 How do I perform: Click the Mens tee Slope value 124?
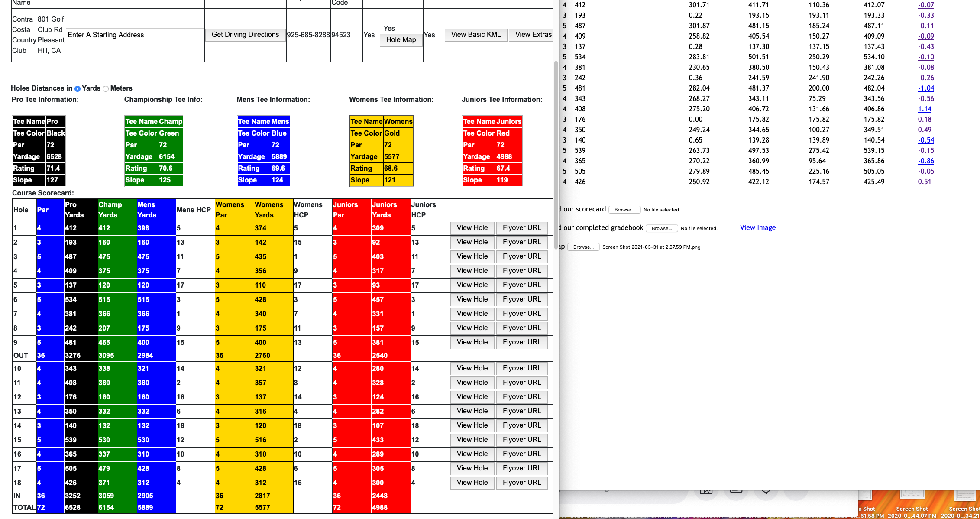tap(280, 180)
